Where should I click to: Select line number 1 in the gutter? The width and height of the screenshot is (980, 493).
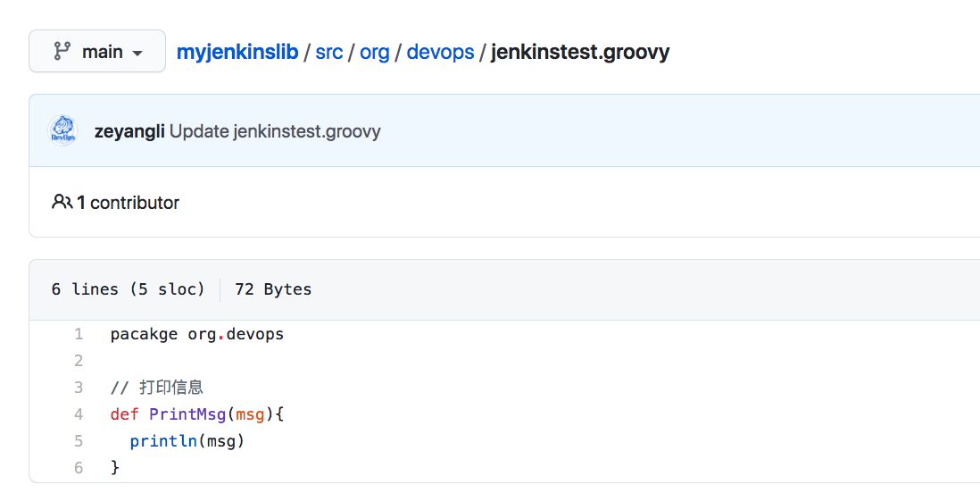[x=79, y=334]
